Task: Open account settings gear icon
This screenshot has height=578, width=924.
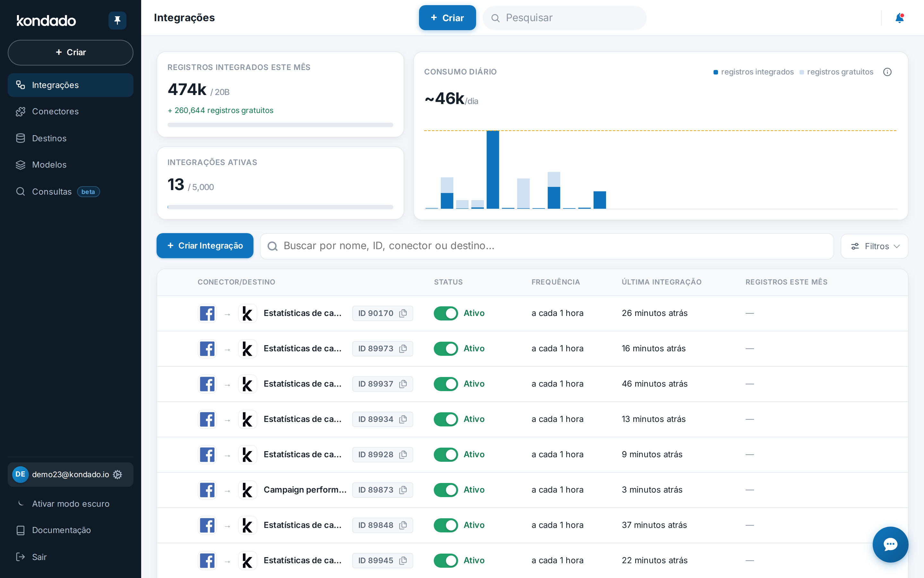Action: pyautogui.click(x=118, y=474)
